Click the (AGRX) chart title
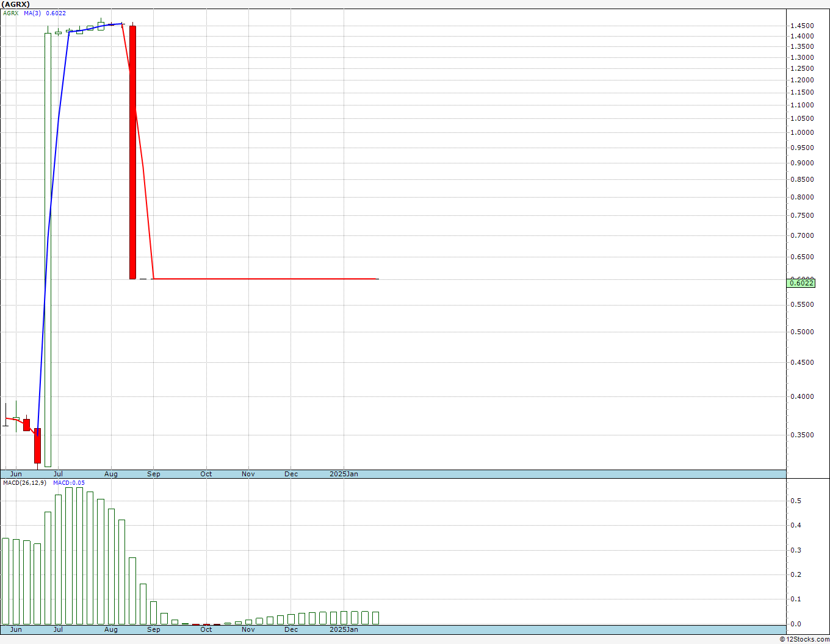The height and width of the screenshot is (644, 830). [16, 4]
